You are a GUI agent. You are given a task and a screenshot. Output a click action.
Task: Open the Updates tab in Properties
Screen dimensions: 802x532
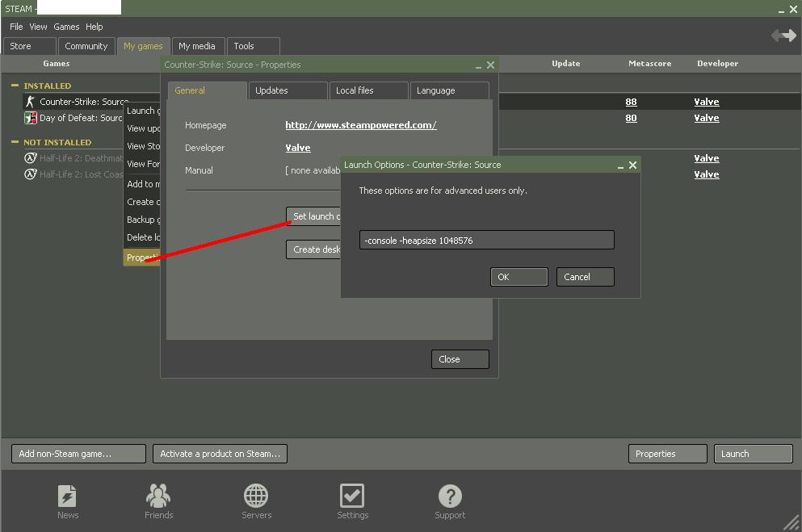288,90
